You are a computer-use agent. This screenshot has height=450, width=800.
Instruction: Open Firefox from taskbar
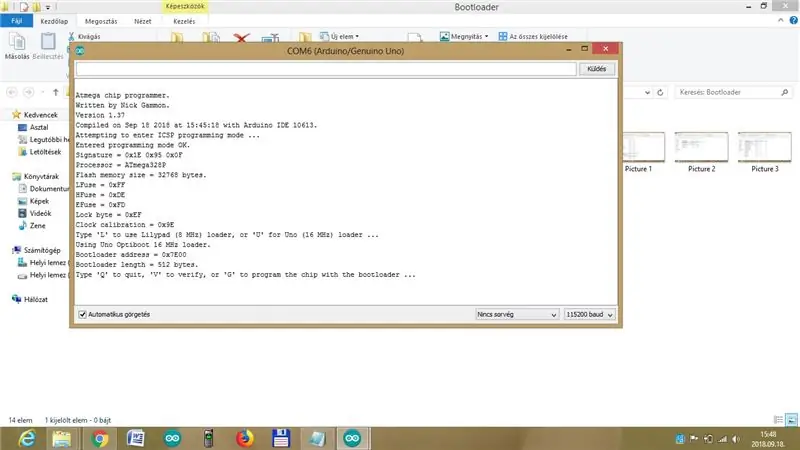[x=245, y=438]
